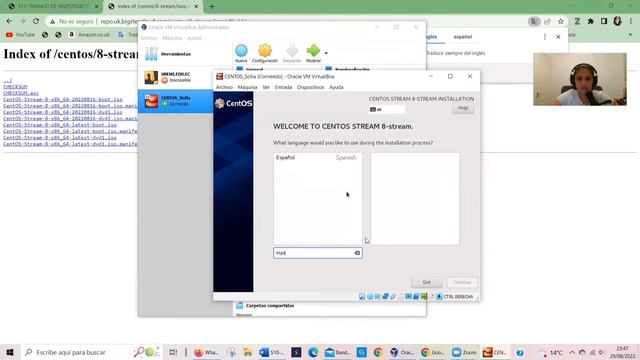The height and width of the screenshot is (360, 640).
Task: Open the CHECKSUM.asc link
Action: (21, 93)
